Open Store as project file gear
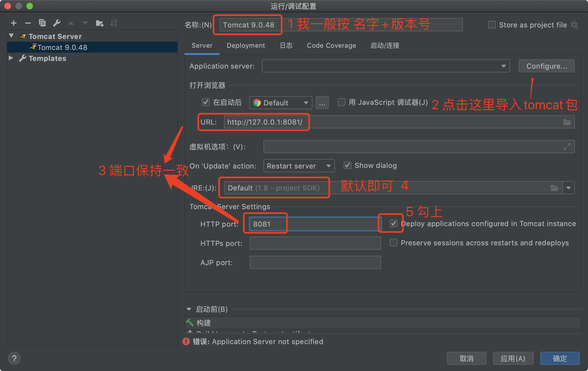588x371 pixels. 575,25
